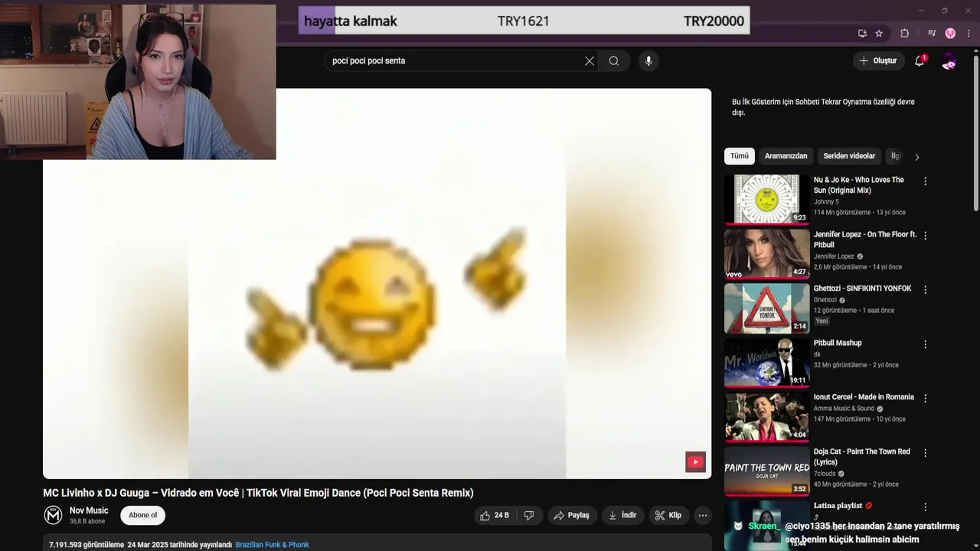
Task: Click the MC Livinho video title text
Action: (258, 493)
